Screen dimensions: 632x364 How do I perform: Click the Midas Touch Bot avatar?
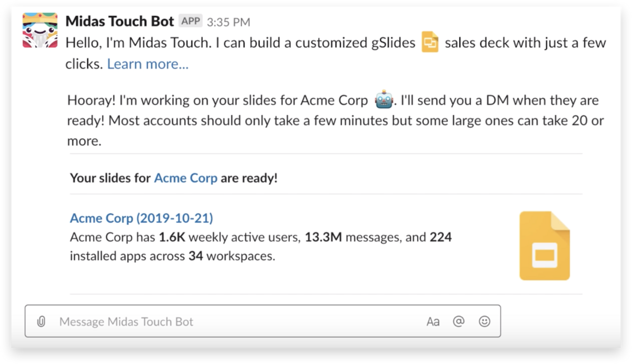pyautogui.click(x=40, y=31)
